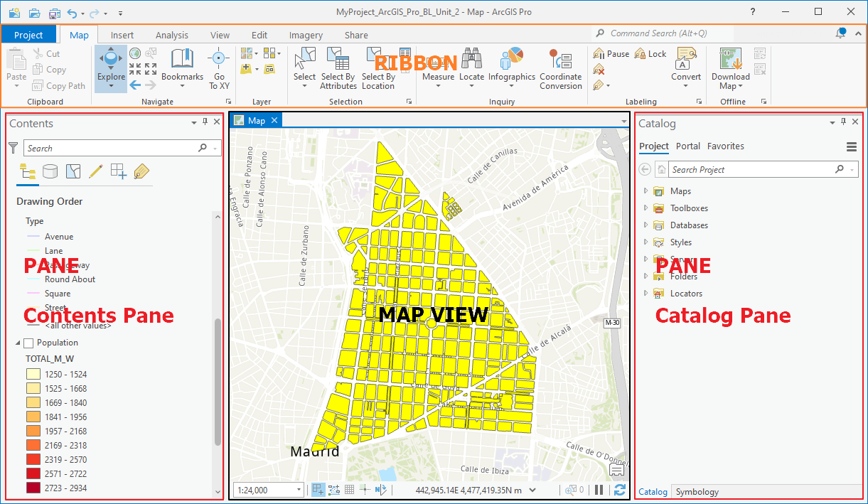Save the project from quick access toolbar

point(54,13)
